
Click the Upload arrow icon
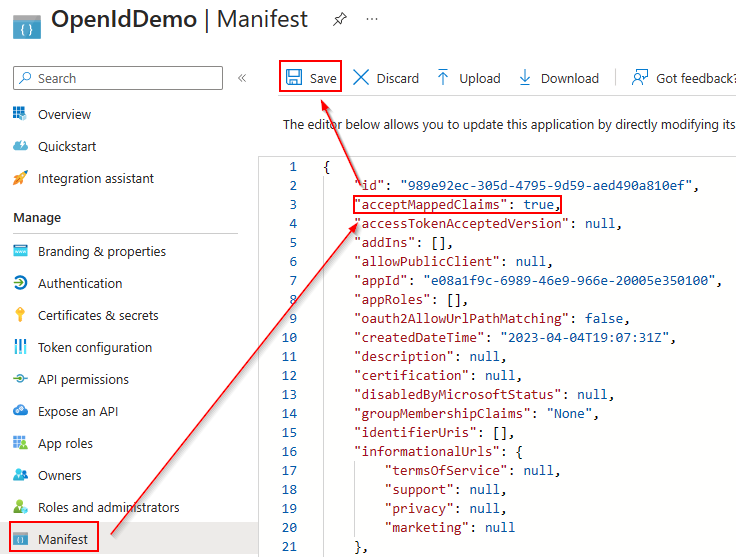(443, 78)
